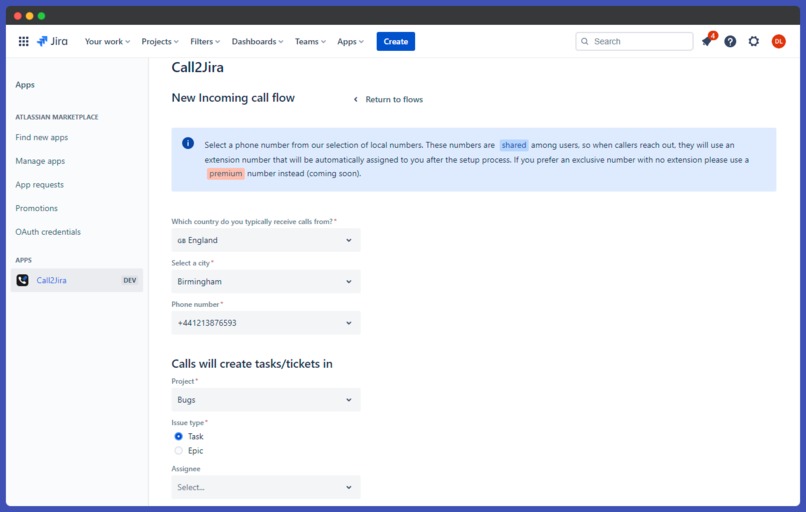Viewport: 806px width, 512px height.
Task: Click in the Search input field
Action: [634, 41]
